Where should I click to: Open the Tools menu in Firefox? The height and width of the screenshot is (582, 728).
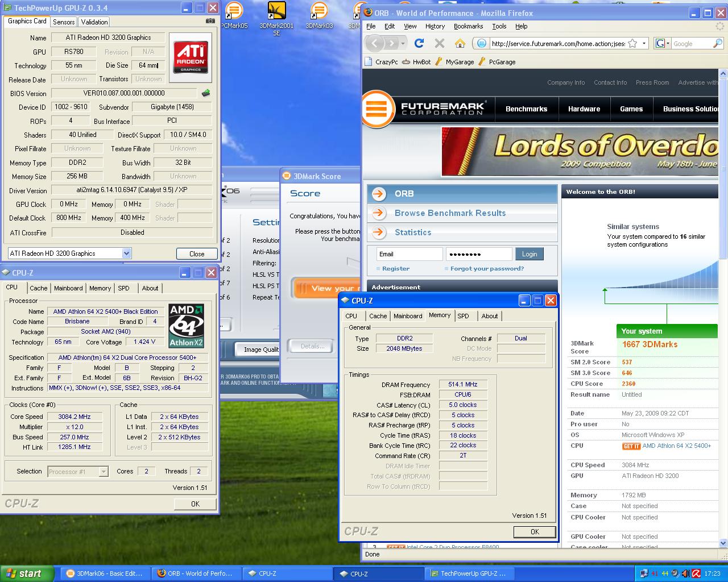(499, 26)
